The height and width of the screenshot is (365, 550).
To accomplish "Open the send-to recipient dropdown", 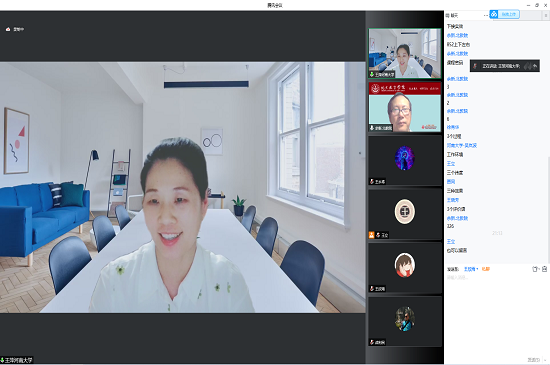I will tap(471, 269).
